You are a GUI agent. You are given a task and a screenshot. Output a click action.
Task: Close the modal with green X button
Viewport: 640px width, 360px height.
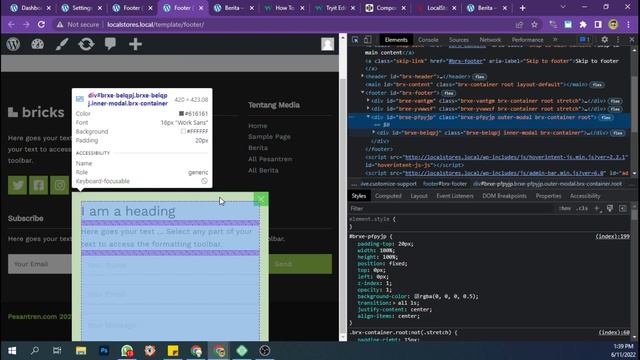[261, 199]
